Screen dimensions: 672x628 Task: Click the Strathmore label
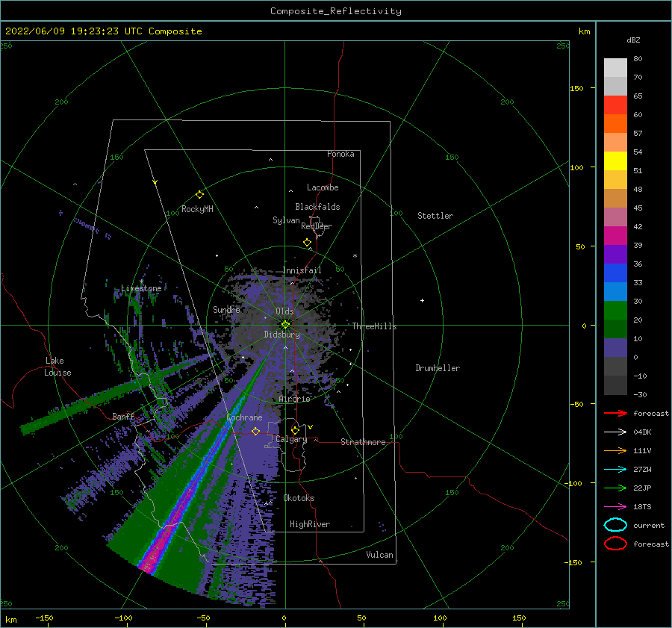pyautogui.click(x=363, y=442)
